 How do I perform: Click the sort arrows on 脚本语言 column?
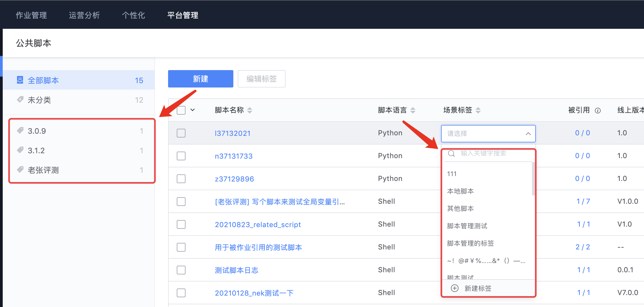413,110
